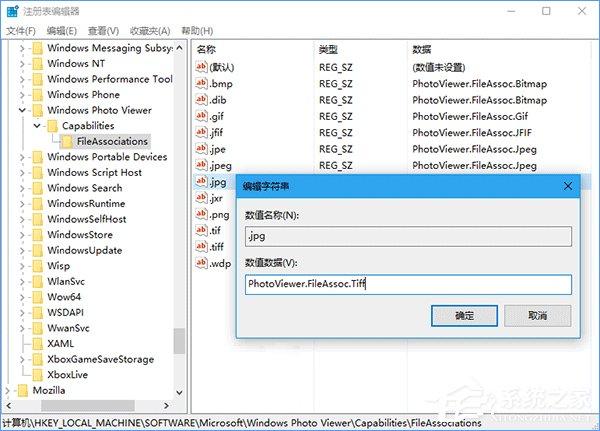This screenshot has width=600, height=431.
Task: Expand the Windows Script Host node
Action: point(22,173)
